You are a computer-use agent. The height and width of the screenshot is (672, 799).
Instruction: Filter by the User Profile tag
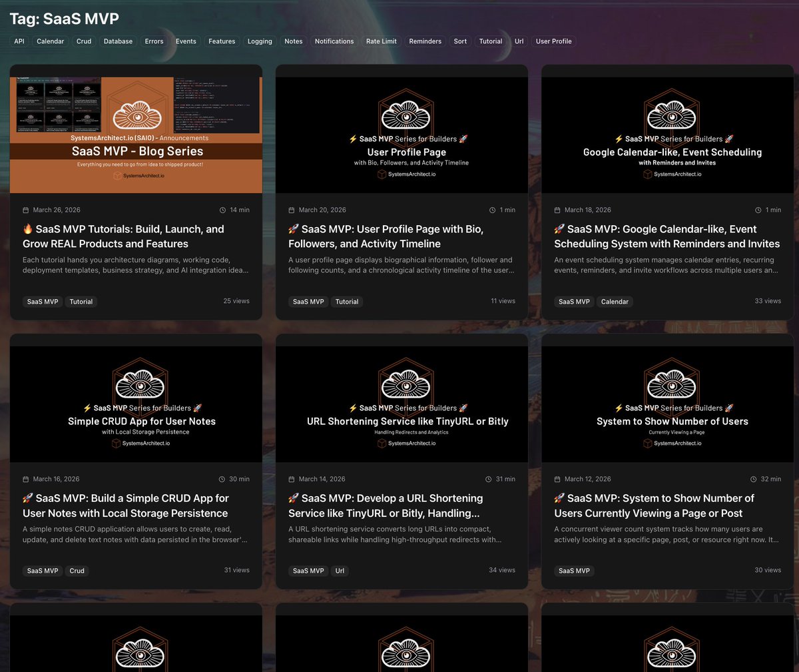[554, 41]
